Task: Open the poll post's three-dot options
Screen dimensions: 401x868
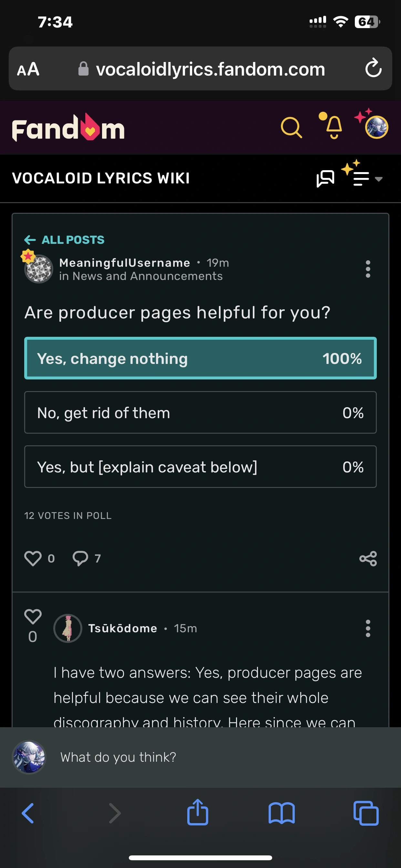Action: coord(368,269)
